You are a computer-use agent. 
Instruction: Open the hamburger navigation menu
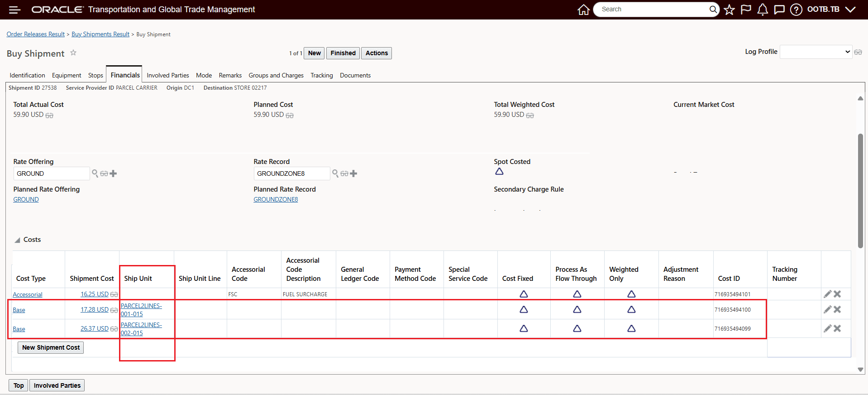tap(15, 10)
